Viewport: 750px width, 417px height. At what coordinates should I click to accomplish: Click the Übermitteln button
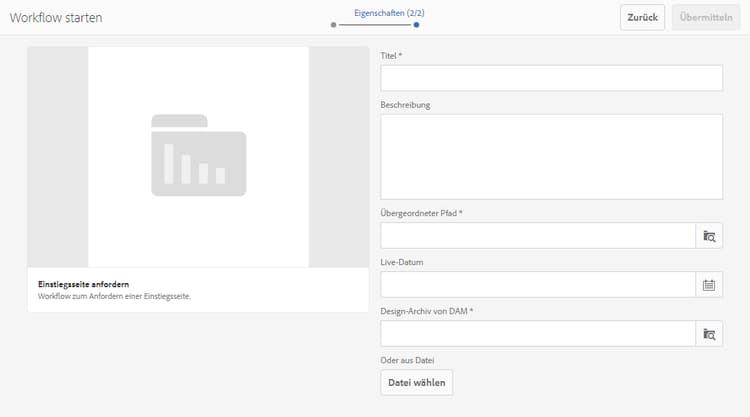[x=706, y=18]
